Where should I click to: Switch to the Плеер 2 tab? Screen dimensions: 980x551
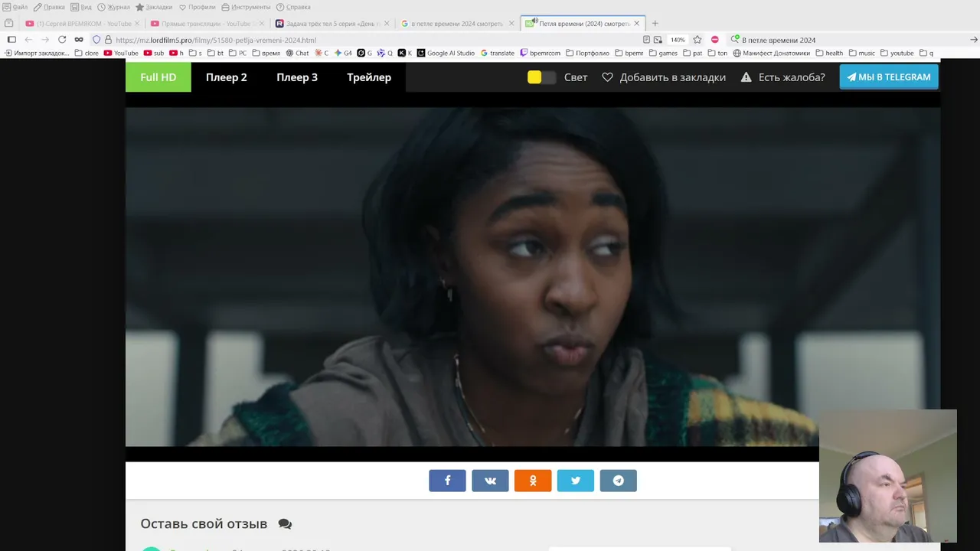tap(227, 77)
